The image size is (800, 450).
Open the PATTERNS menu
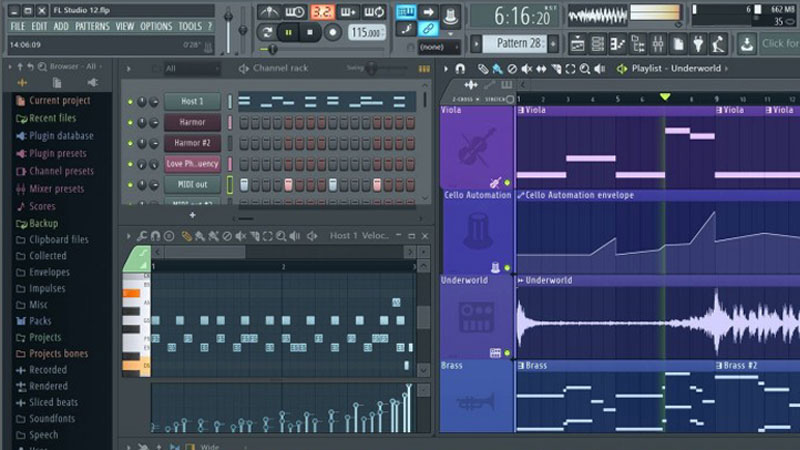[x=92, y=26]
